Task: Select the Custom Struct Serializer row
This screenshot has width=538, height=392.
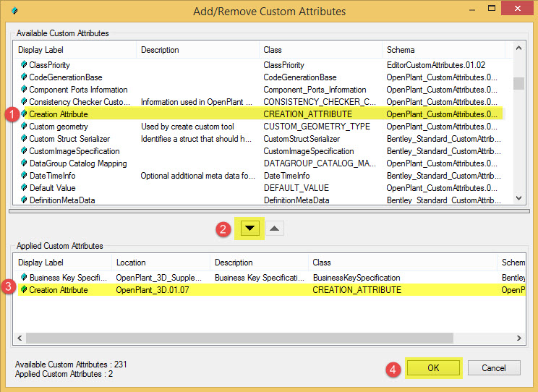Action: pyautogui.click(x=69, y=139)
